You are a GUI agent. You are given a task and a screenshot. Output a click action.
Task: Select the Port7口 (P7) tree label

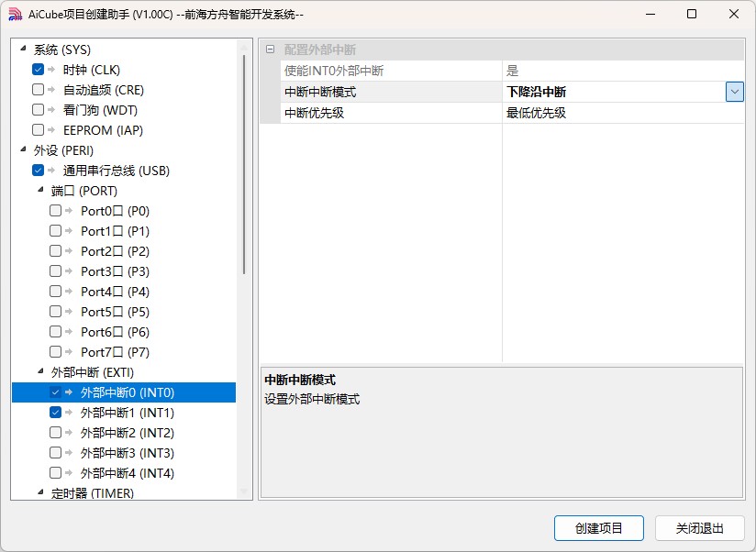[115, 353]
